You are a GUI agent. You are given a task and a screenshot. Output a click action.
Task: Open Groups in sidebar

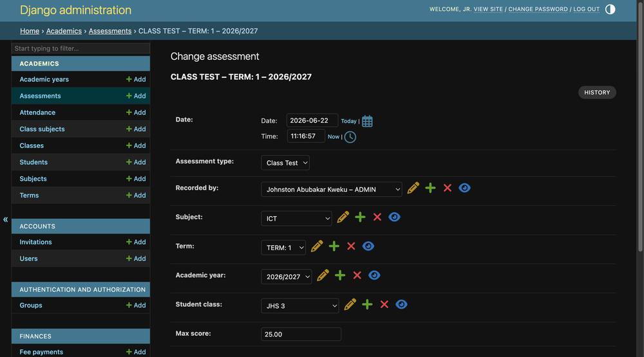click(31, 306)
